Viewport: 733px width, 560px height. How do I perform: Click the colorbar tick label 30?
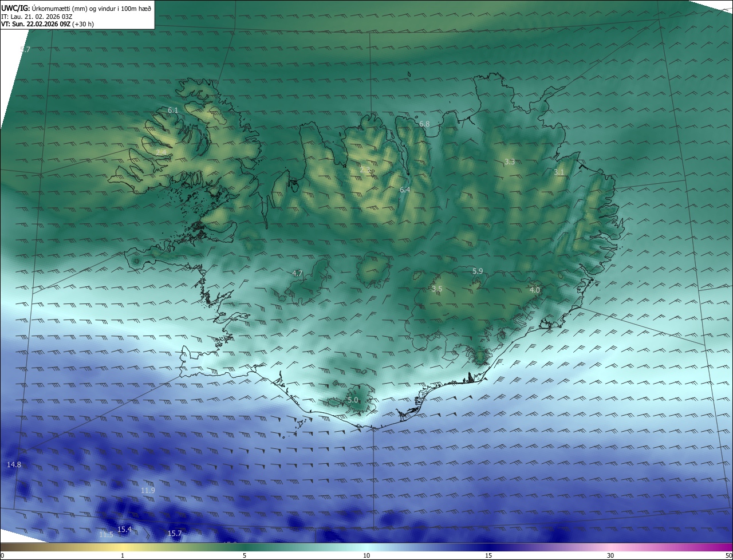[610, 555]
